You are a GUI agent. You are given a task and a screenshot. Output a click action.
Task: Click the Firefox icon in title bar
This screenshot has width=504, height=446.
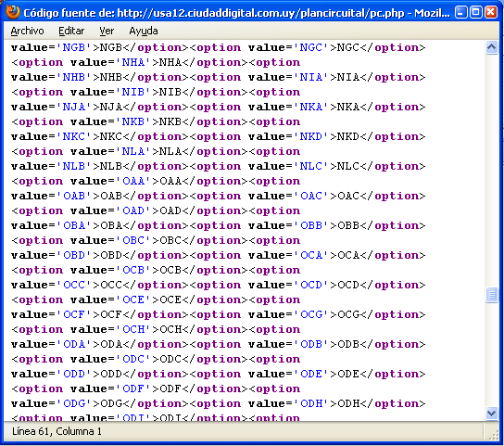[x=13, y=13]
